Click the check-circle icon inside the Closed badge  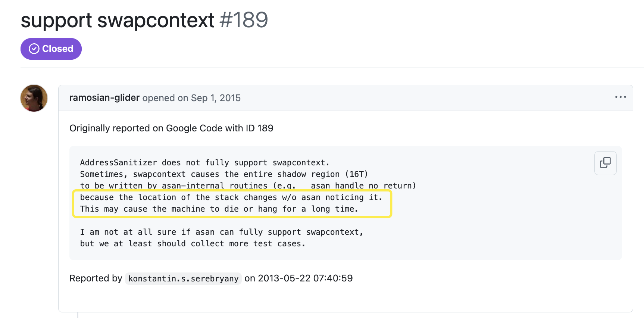click(34, 49)
